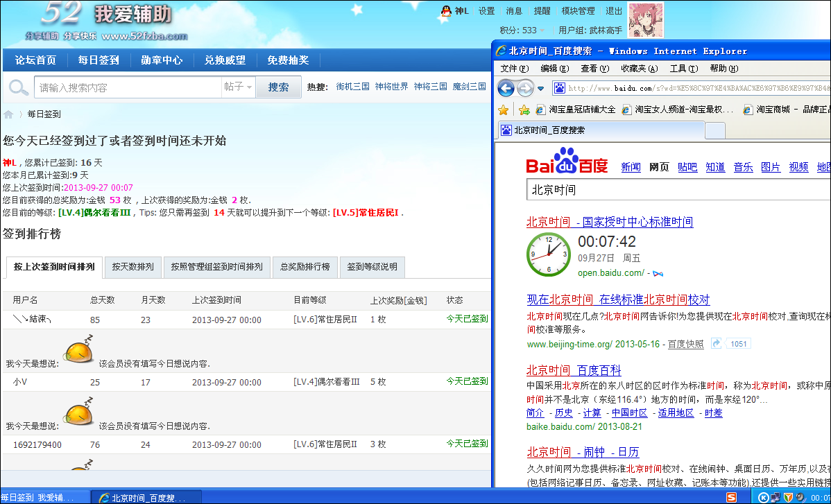This screenshot has width=831, height=504.
Task: Select the 签到等级说明 tab
Action: (x=372, y=267)
